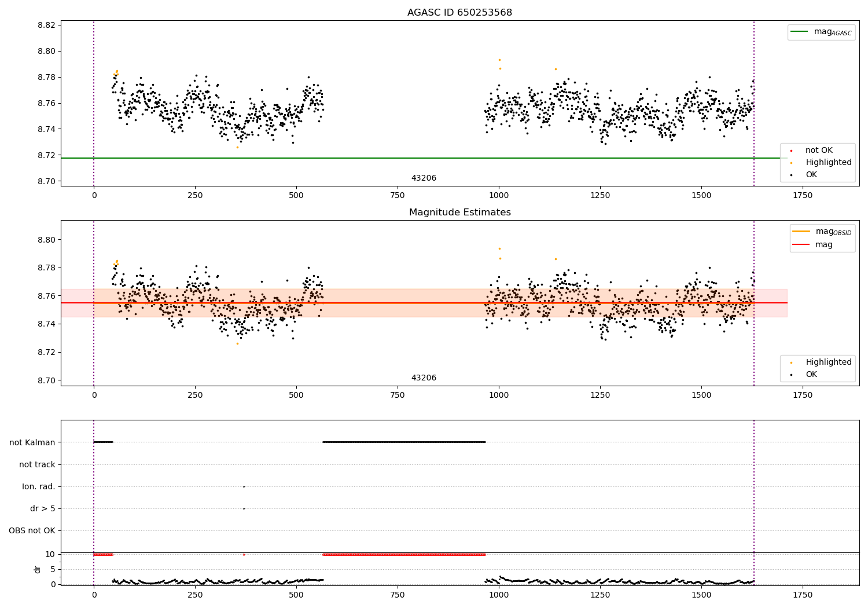Click the plot title AGASC ID 650253568
This screenshot has width=868, height=608.
click(x=459, y=13)
